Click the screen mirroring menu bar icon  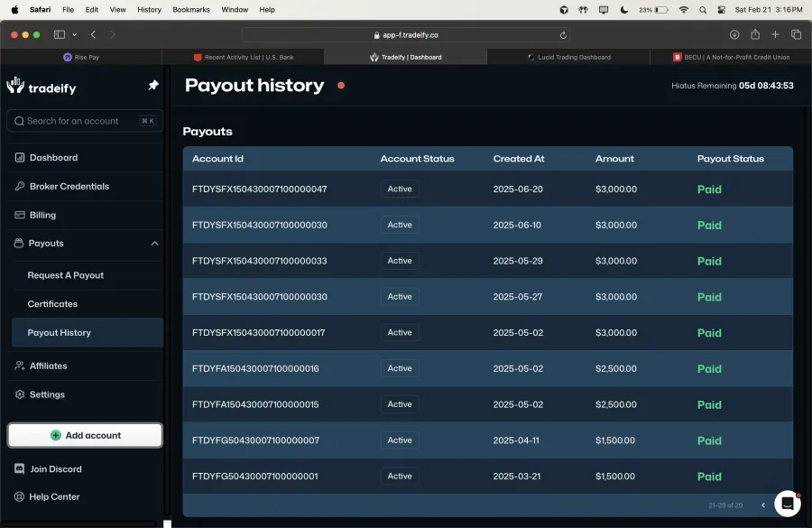pos(604,10)
